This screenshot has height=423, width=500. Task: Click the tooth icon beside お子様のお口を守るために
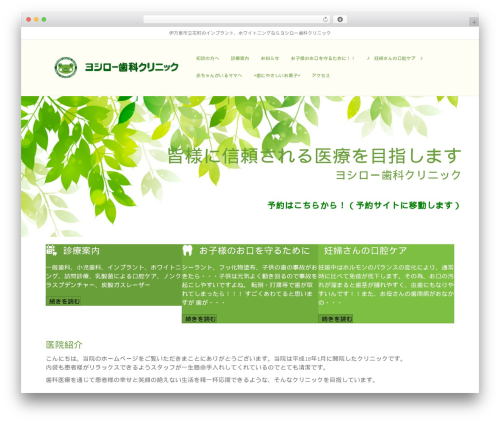pos(188,250)
